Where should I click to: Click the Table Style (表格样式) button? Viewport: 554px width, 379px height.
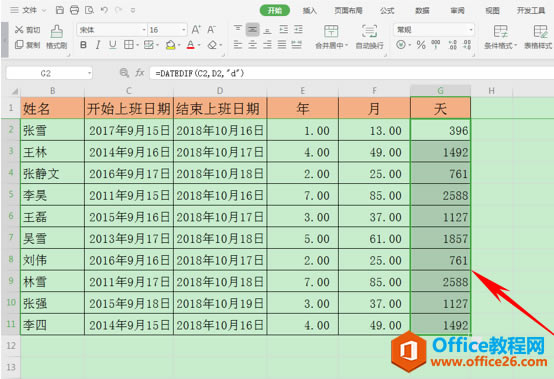click(x=538, y=37)
